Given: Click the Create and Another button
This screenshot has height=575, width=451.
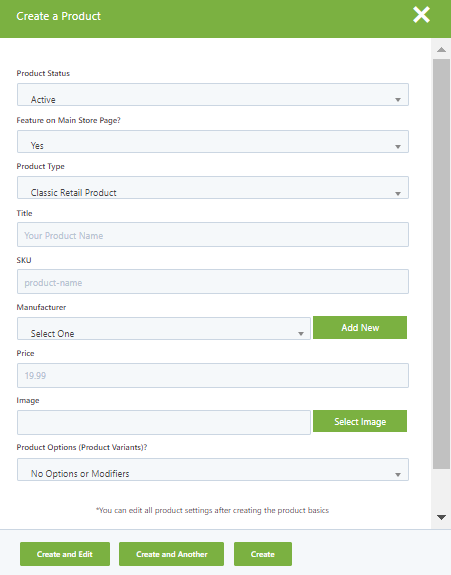Looking at the screenshot, I should click(171, 554).
